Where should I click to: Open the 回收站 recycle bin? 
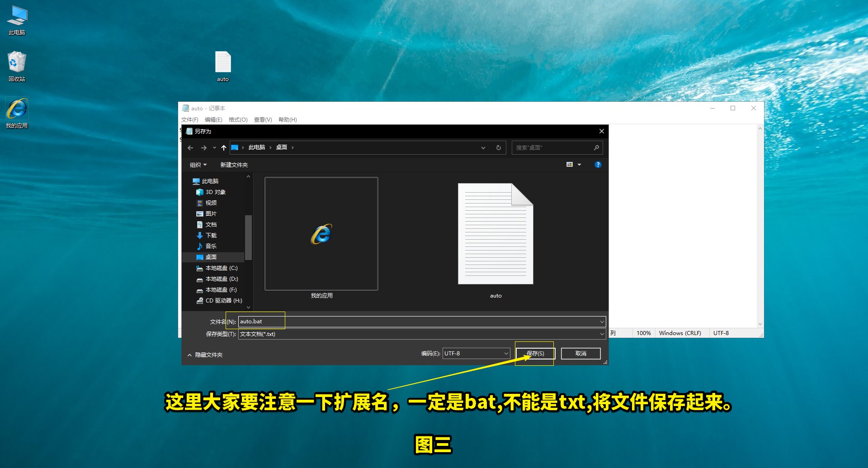pyautogui.click(x=17, y=66)
